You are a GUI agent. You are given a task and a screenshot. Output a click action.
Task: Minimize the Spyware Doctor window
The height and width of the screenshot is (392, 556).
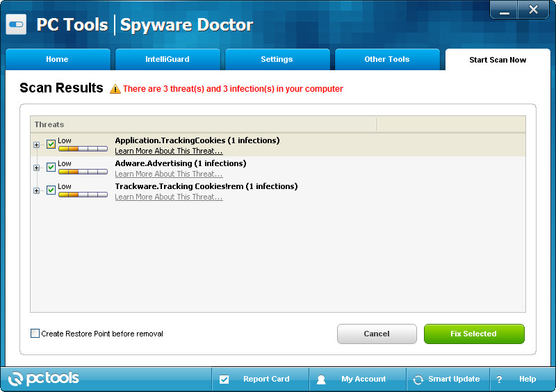pos(505,10)
